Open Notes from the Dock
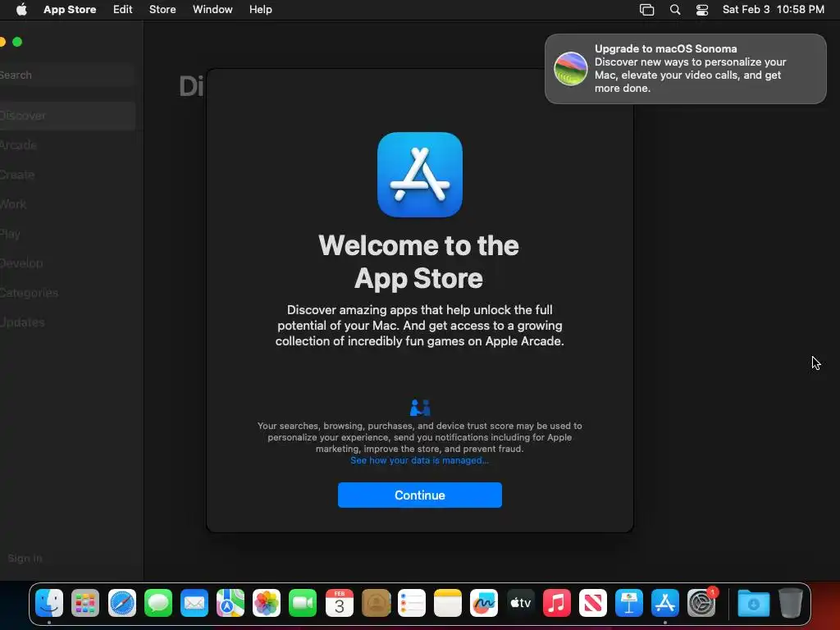 pyautogui.click(x=447, y=603)
